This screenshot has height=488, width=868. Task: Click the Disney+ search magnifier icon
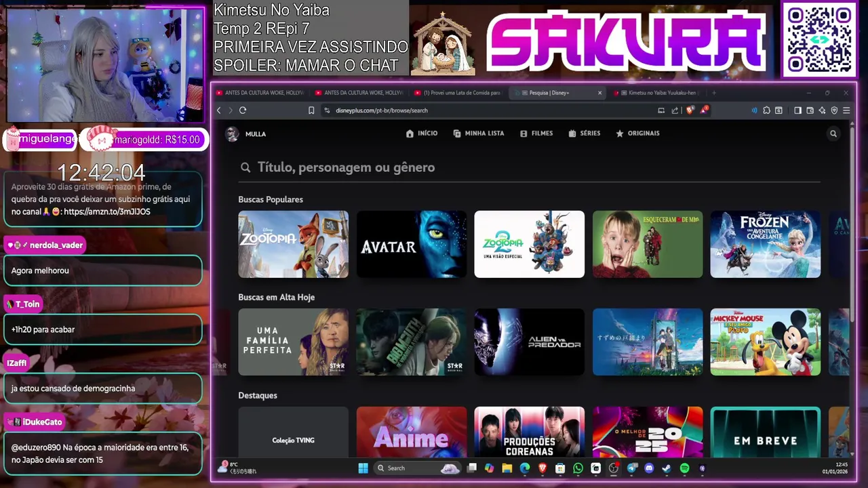tap(833, 134)
